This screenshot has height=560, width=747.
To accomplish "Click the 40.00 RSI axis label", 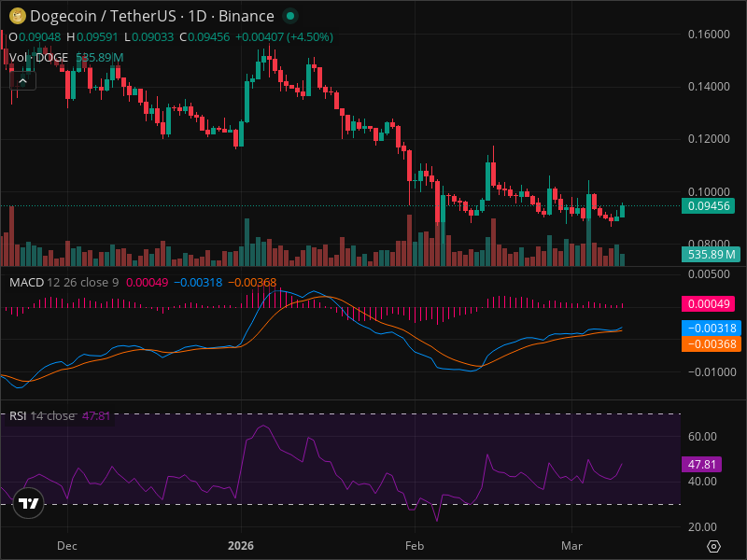I will (702, 482).
